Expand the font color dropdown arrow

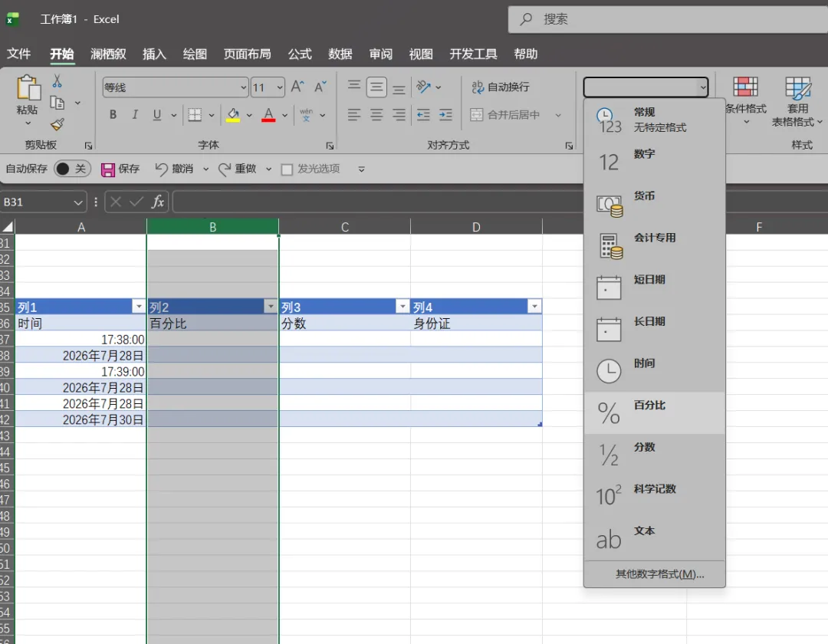tap(284, 115)
